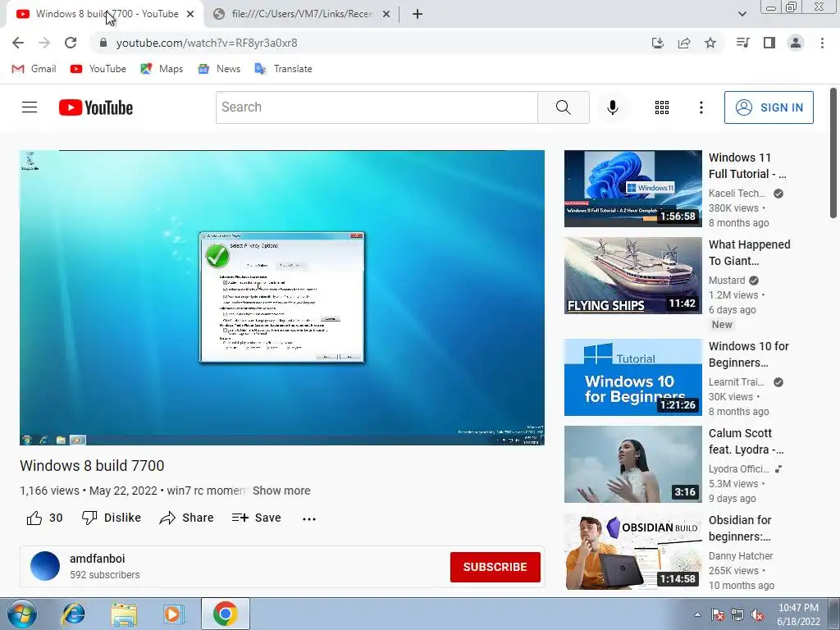Click the page vertical scrollbar

click(833, 153)
